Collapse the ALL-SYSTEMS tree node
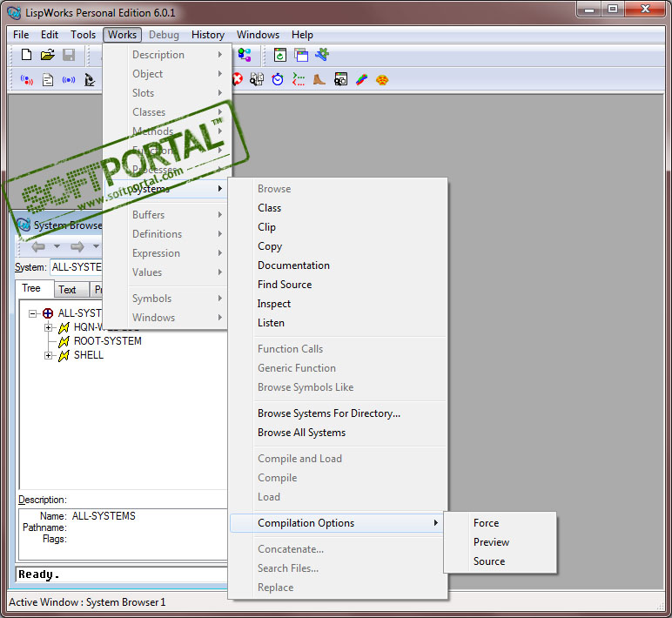Screen dimensions: 672x618 pyautogui.click(x=32, y=313)
